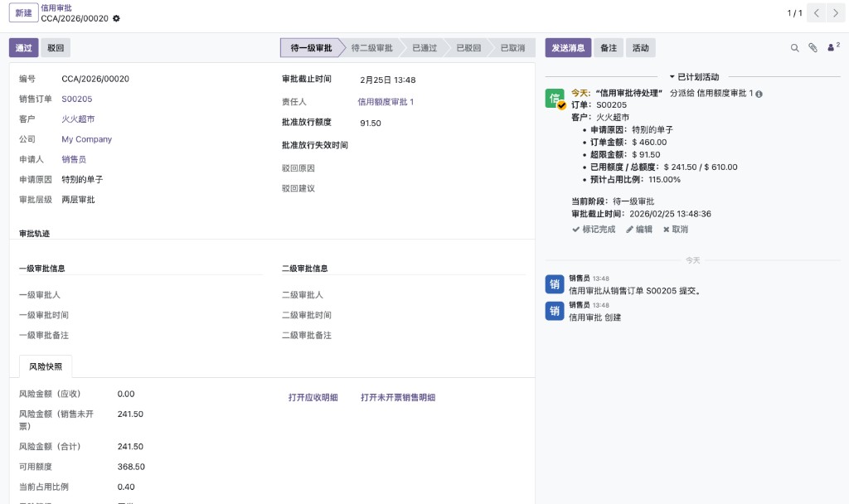Viewport: 849px width, 504px height.
Task: Open responsible 信用额度审批 1 link
Action: point(386,102)
